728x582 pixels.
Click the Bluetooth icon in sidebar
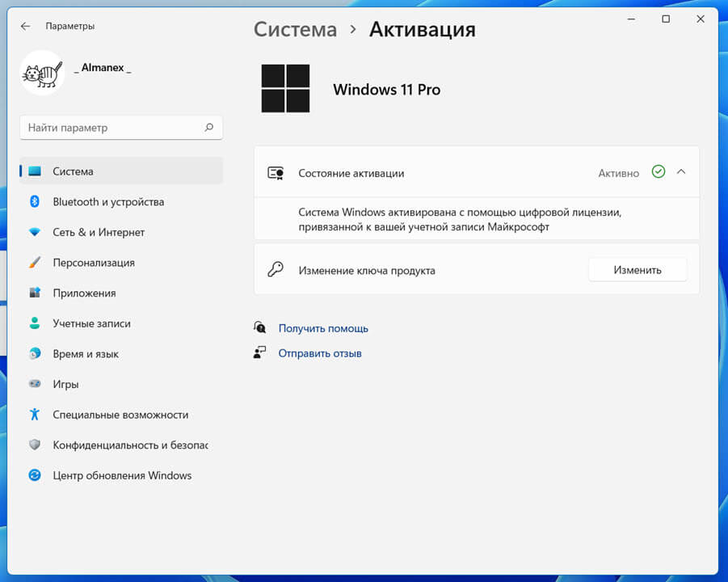(x=35, y=201)
